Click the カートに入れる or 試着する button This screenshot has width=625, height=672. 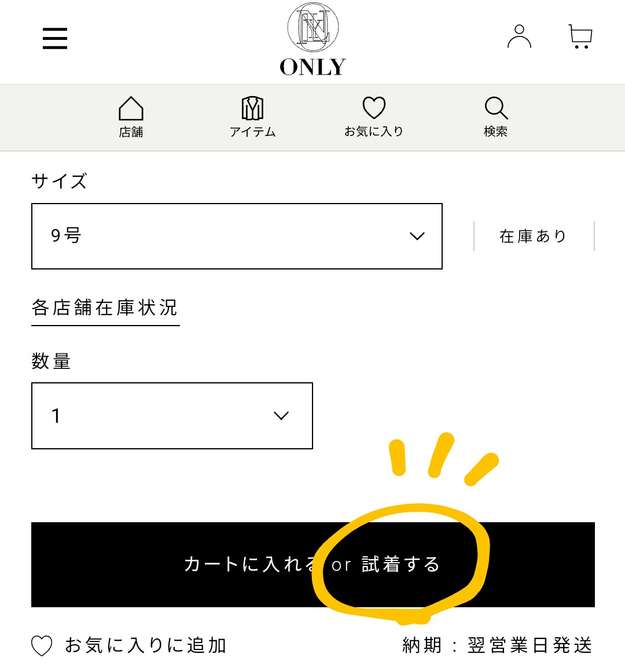point(312,564)
